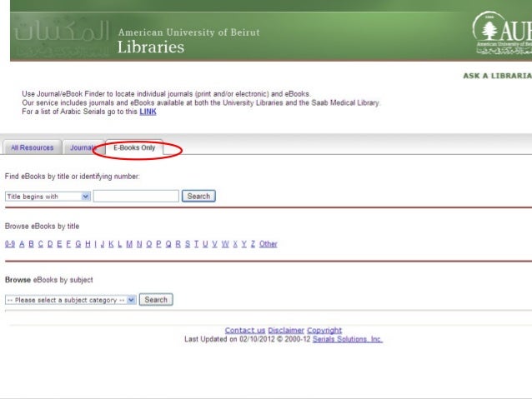This screenshot has height=399, width=532.
Task: Browse eBooks by letter Y
Action: (x=244, y=244)
